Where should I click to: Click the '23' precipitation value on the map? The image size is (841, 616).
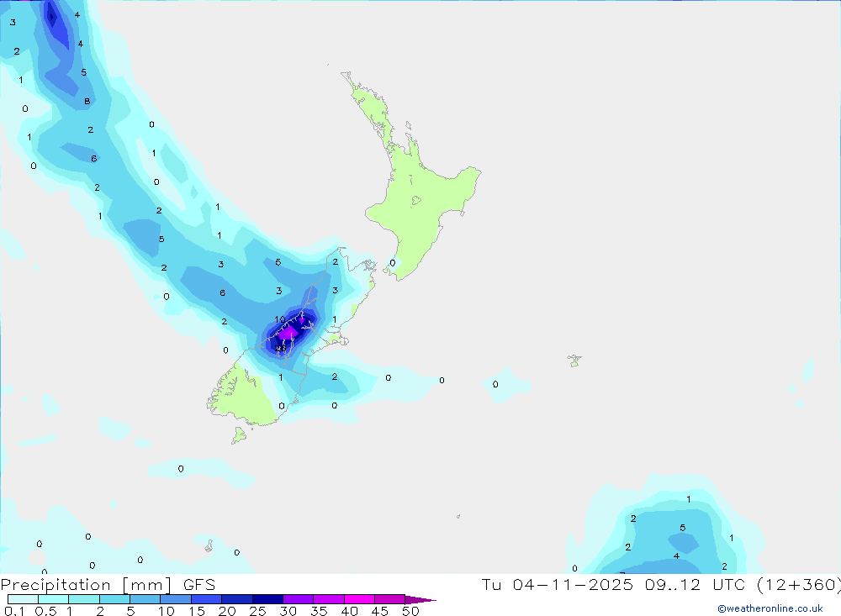point(281,349)
